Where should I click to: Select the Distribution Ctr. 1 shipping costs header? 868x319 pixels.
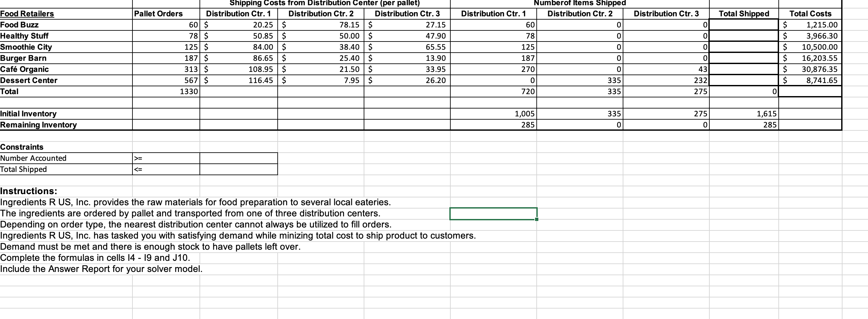(x=238, y=14)
